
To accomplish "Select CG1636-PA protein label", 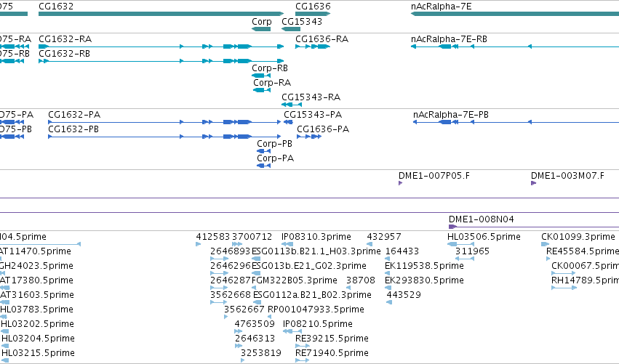I will point(323,129).
